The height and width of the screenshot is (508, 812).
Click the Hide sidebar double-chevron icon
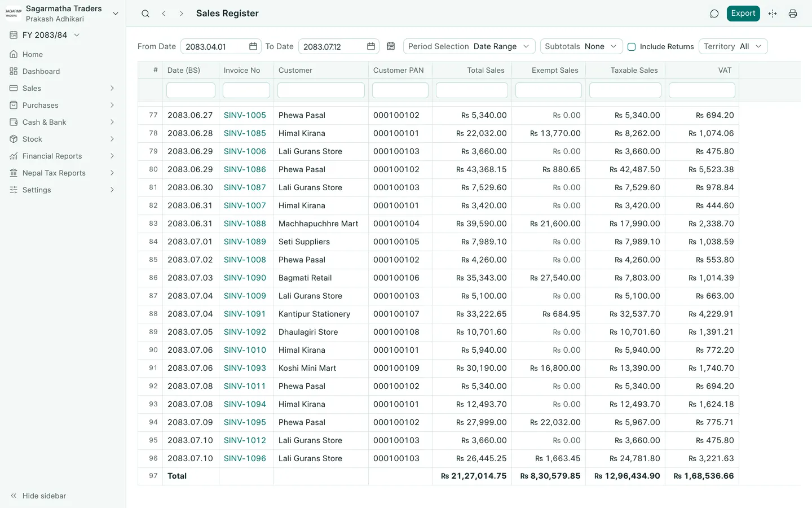pyautogui.click(x=14, y=496)
